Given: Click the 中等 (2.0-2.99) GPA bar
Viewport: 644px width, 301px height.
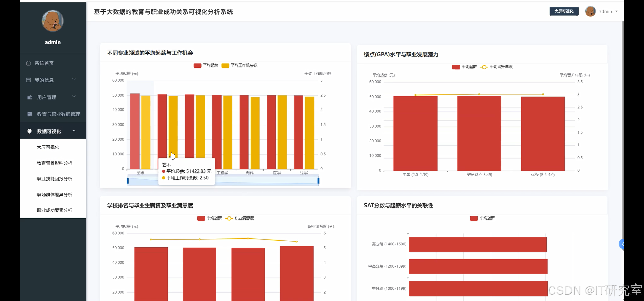Looking at the screenshot, I should click(x=415, y=133).
